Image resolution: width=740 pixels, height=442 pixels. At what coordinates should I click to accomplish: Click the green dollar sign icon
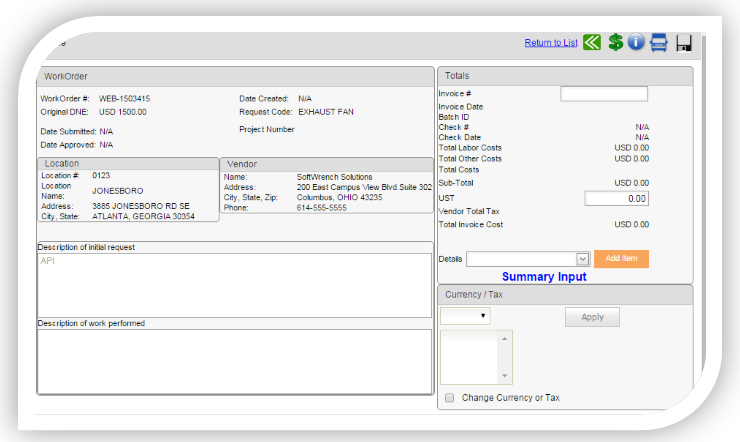point(616,43)
